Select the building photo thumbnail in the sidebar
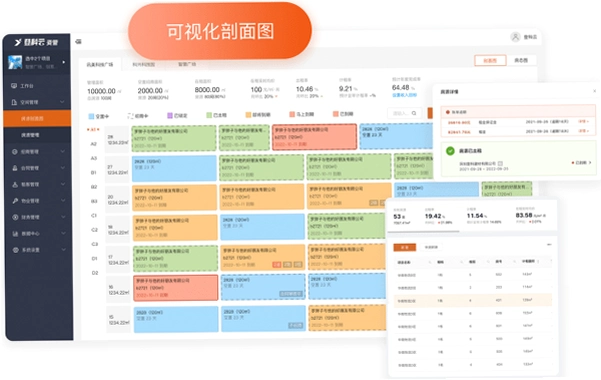 click(x=15, y=62)
